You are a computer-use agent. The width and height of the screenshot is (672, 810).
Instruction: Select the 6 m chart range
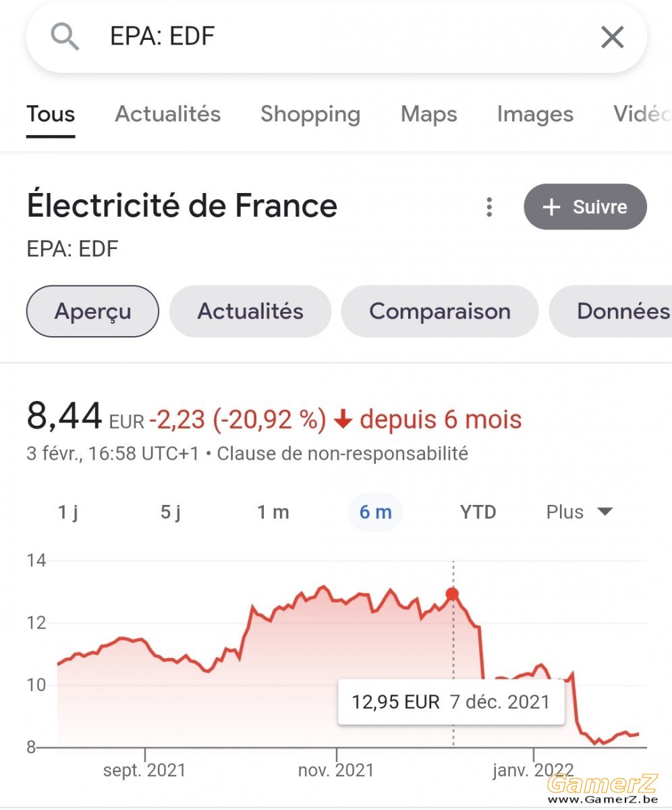375,512
